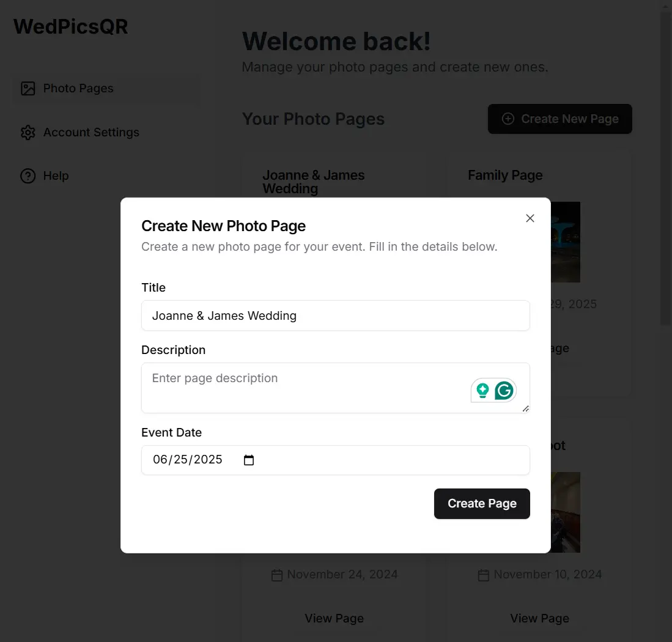Screen dimensions: 672x642
Task: Click the Description field resize handle
Action: click(525, 408)
